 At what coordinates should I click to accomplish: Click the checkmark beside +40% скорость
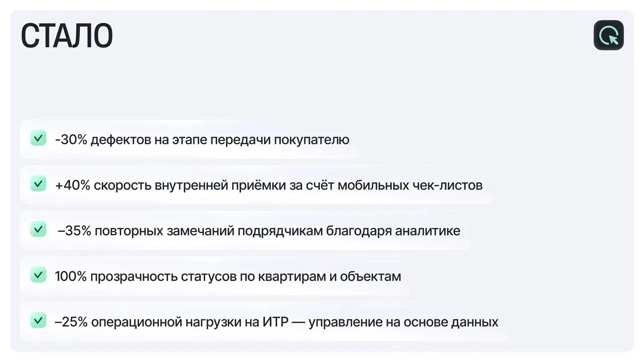(38, 184)
